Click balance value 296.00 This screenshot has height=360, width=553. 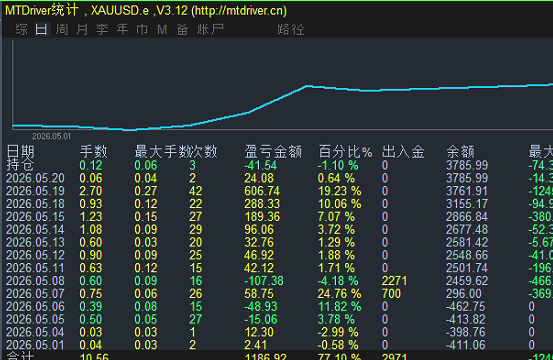click(x=463, y=294)
